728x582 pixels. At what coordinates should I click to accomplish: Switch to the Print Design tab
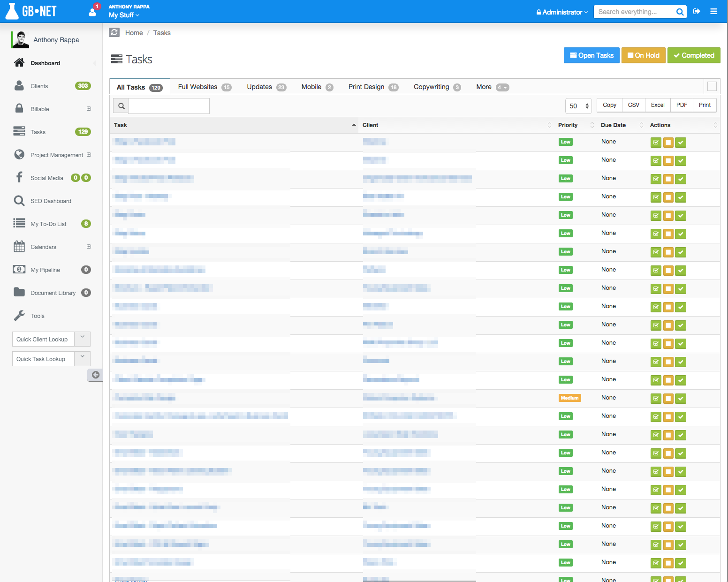(373, 87)
